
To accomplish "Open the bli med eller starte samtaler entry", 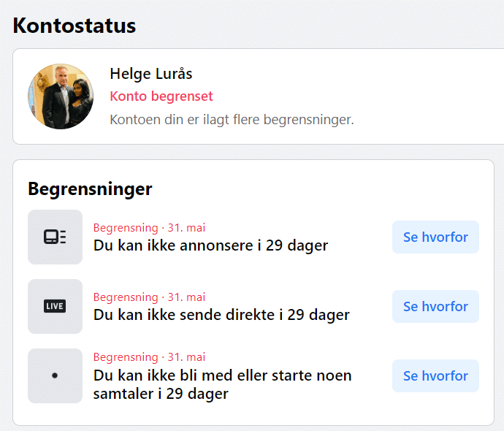I will [x=223, y=384].
